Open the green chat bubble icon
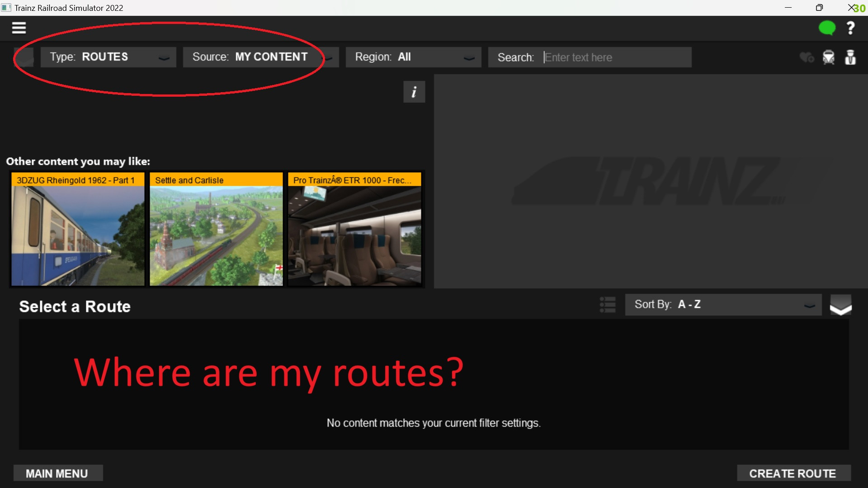Image resolution: width=868 pixels, height=488 pixels. 827,28
